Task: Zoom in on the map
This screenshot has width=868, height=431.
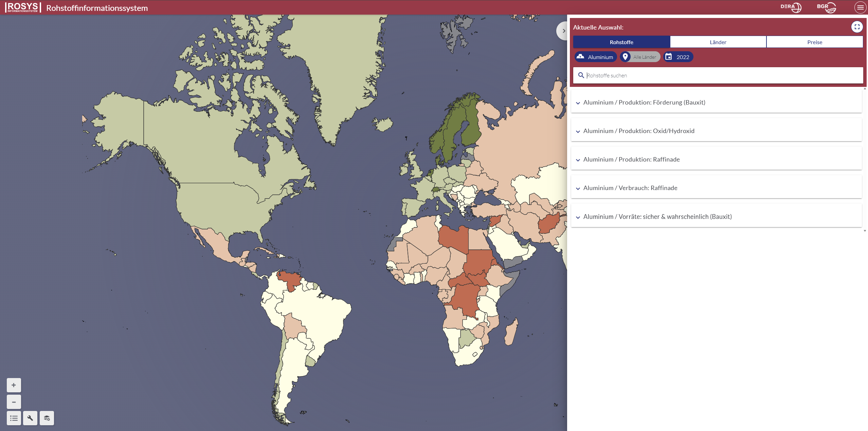Action: coord(14,385)
